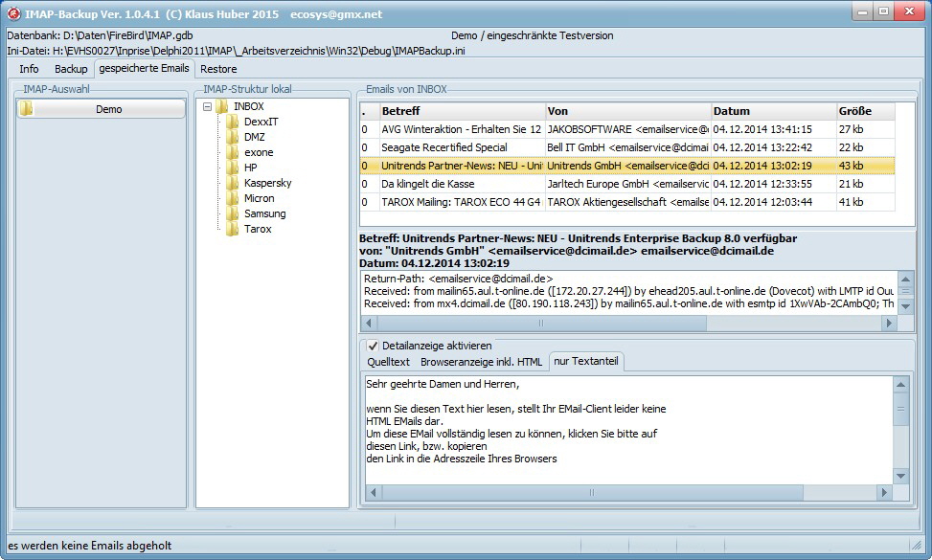932x560 pixels.
Task: Switch to Quelltext view tab
Action: (388, 362)
